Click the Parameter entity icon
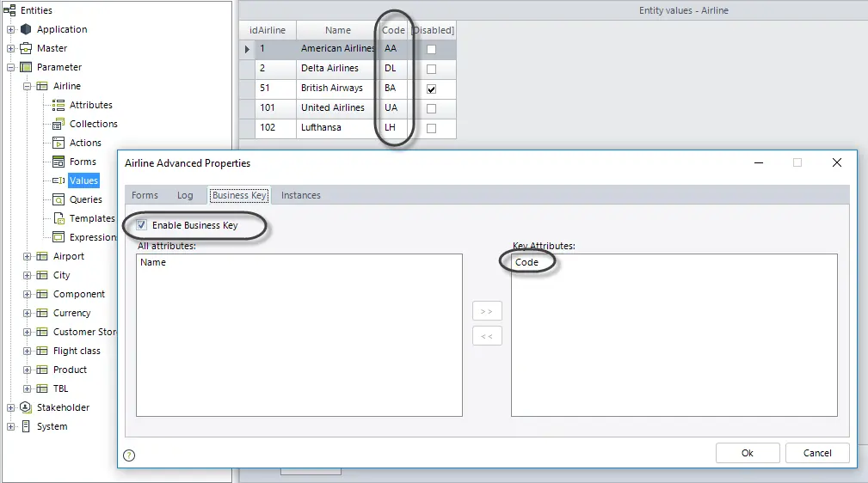The height and width of the screenshot is (483, 868). [x=26, y=67]
